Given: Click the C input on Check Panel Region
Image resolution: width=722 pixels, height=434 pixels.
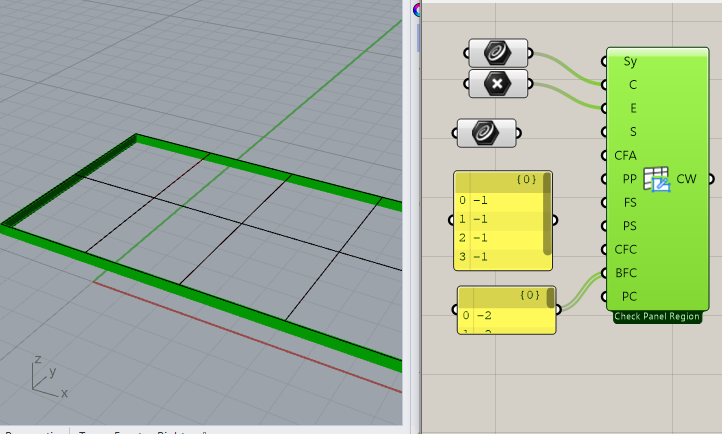Looking at the screenshot, I should (x=633, y=85).
